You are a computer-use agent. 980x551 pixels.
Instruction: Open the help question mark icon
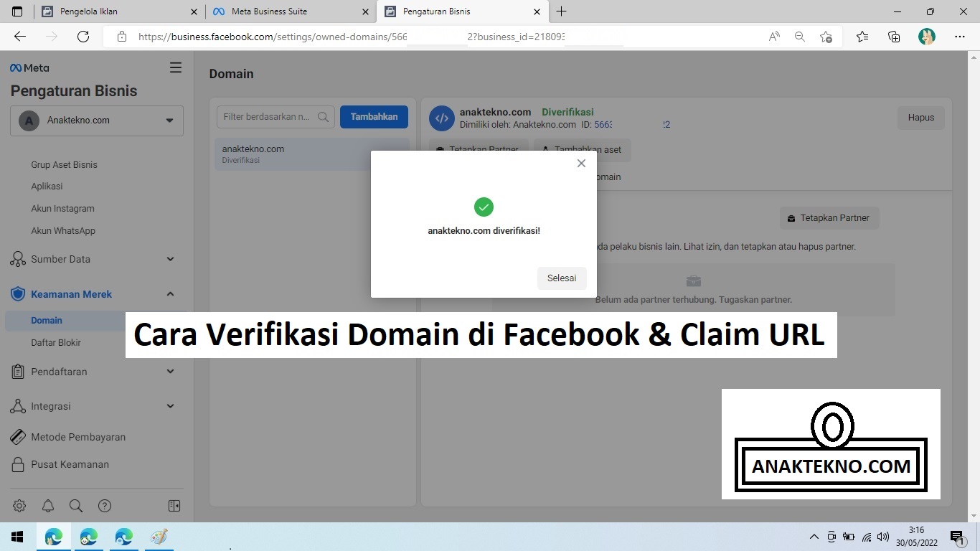pos(105,506)
